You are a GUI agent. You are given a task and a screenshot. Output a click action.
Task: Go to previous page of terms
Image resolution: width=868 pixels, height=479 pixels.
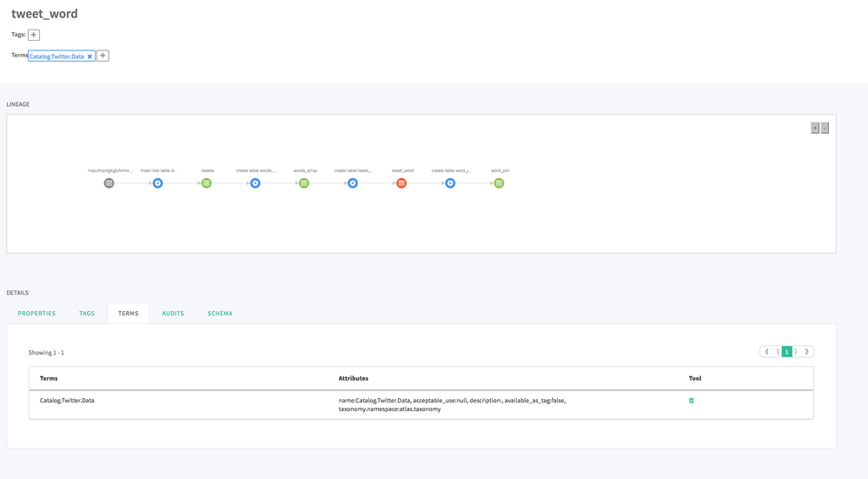pos(778,351)
